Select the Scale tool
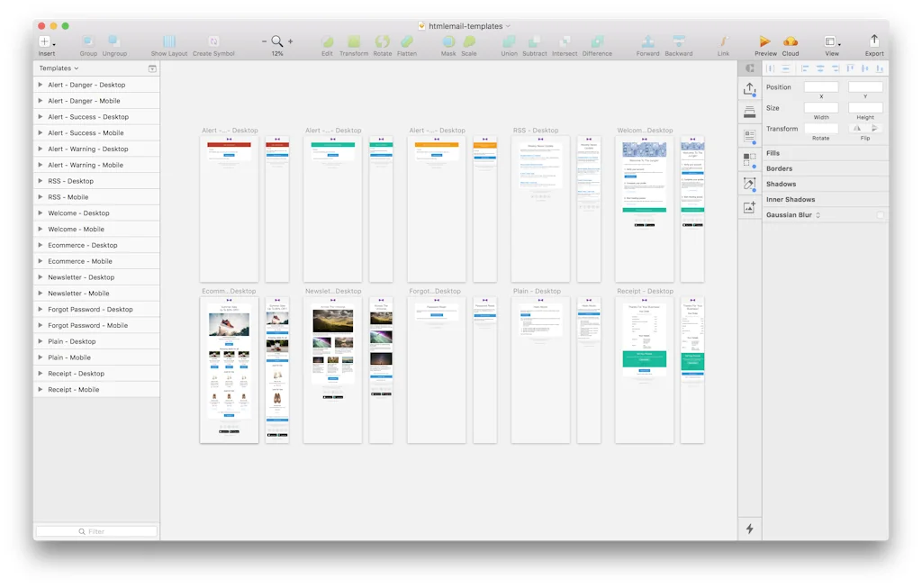Image resolution: width=922 pixels, height=588 pixels. (469, 42)
